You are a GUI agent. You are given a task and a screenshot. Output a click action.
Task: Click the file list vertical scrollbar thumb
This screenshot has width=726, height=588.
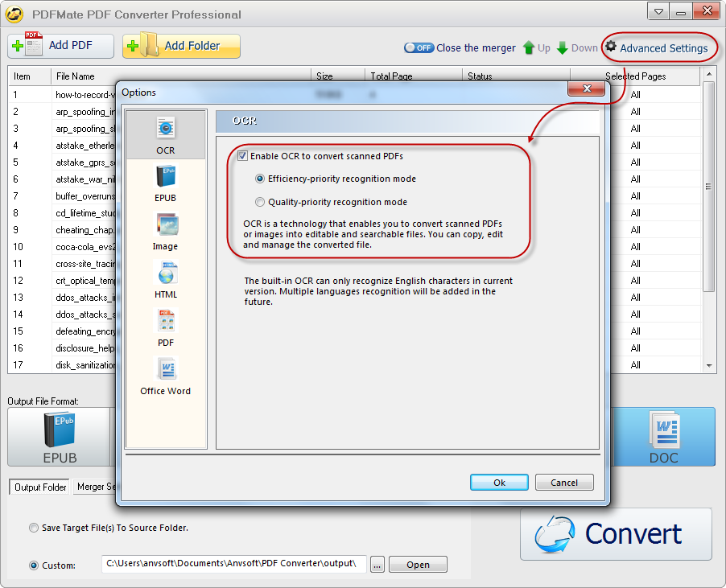click(708, 187)
